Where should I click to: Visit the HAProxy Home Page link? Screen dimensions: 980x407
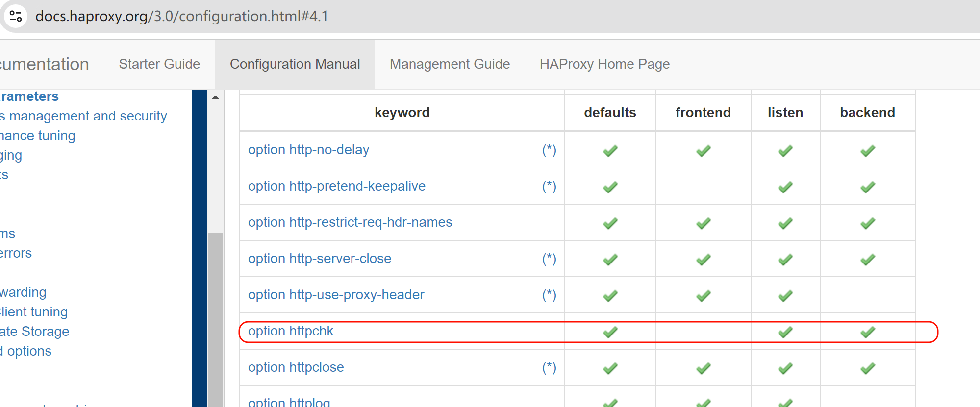pos(604,64)
